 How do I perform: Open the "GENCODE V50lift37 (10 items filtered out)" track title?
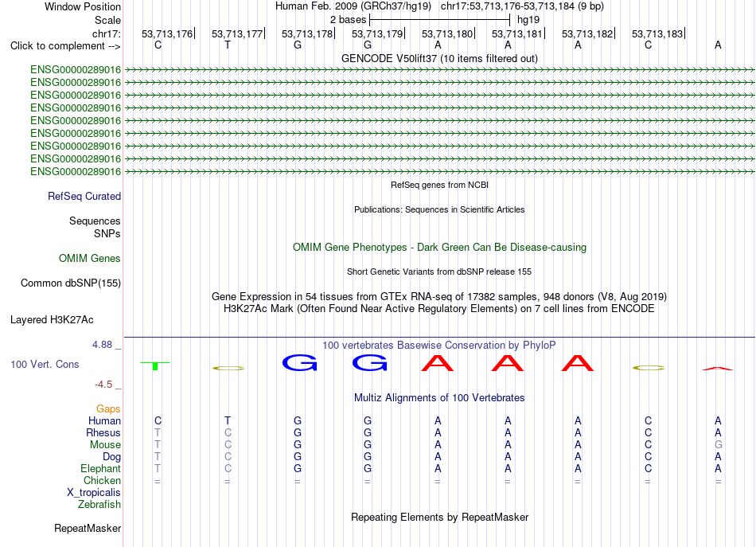pyautogui.click(x=440, y=58)
